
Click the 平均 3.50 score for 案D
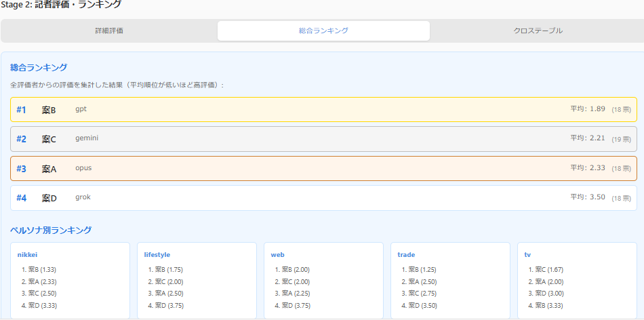click(x=587, y=197)
